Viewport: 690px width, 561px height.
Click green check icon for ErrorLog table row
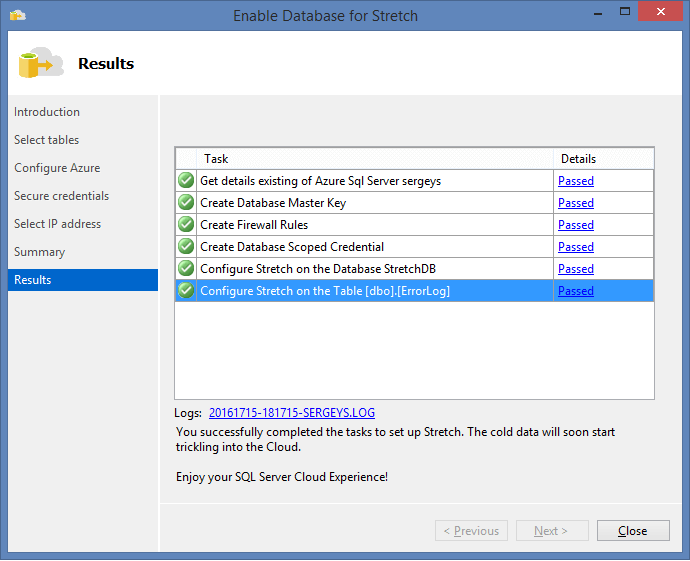tap(186, 290)
